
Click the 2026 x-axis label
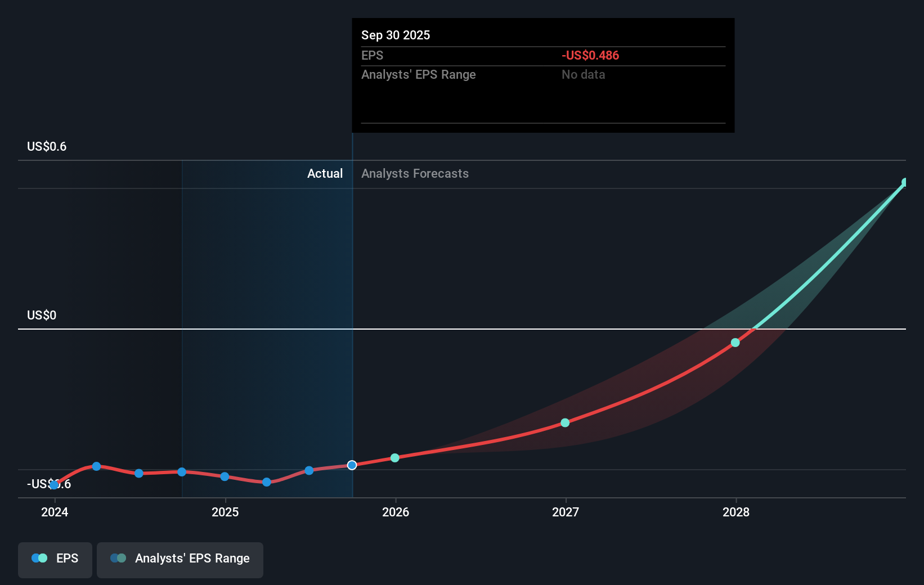(396, 512)
